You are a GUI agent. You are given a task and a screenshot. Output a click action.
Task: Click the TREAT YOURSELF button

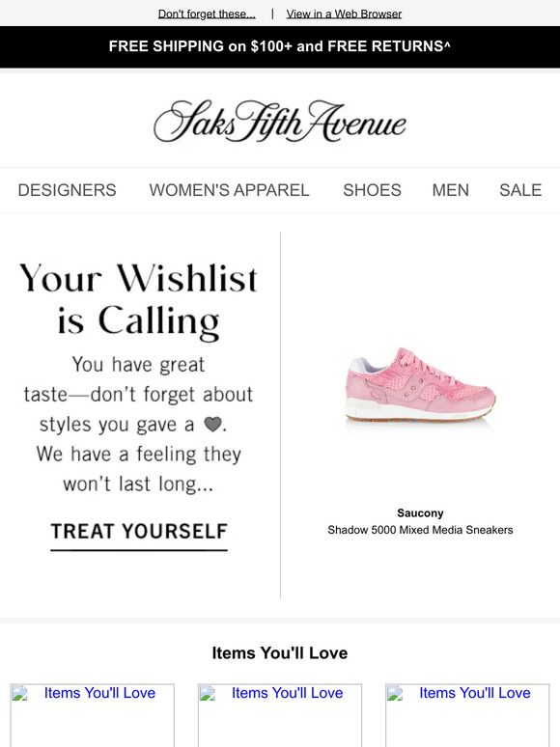click(139, 535)
